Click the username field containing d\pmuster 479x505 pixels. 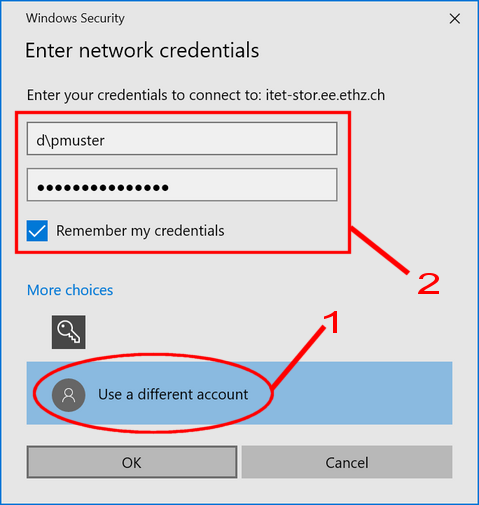tap(182, 139)
